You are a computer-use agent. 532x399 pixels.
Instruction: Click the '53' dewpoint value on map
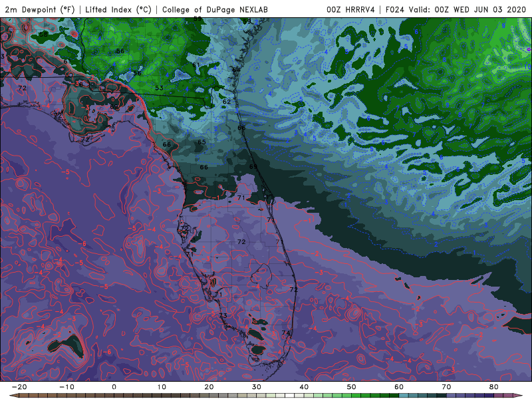[159, 88]
